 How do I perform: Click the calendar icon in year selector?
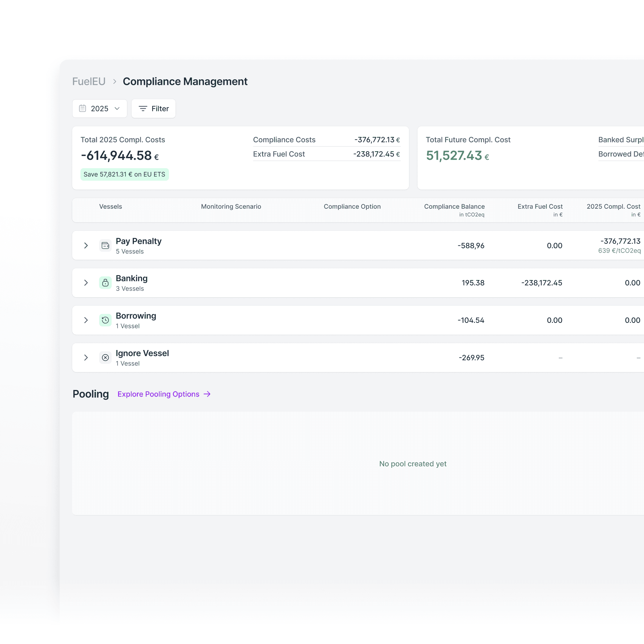(82, 108)
